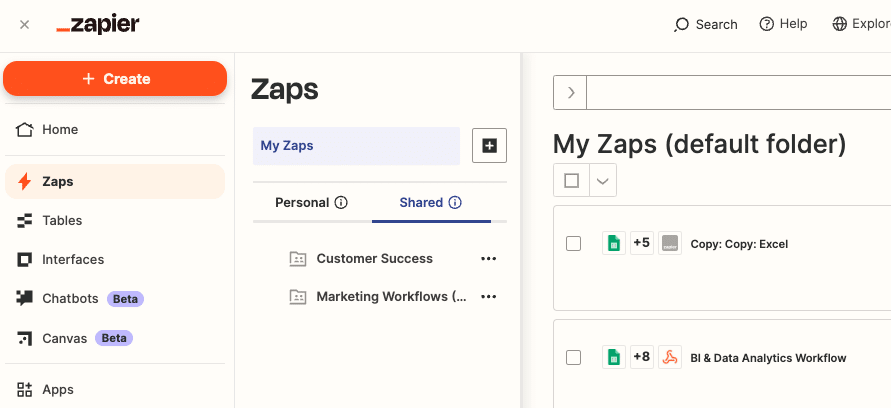Open Chatbots Beta section
This screenshot has width=891, height=408.
pos(115,298)
